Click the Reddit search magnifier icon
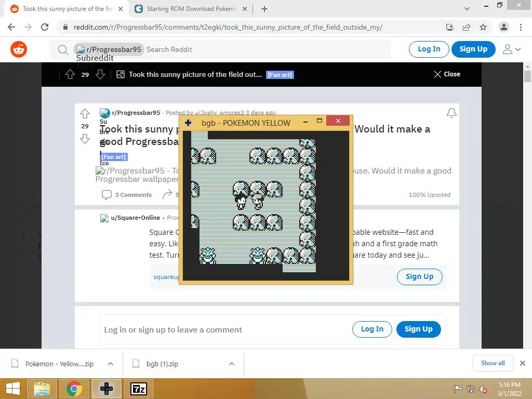The width and height of the screenshot is (532, 399). [x=63, y=49]
